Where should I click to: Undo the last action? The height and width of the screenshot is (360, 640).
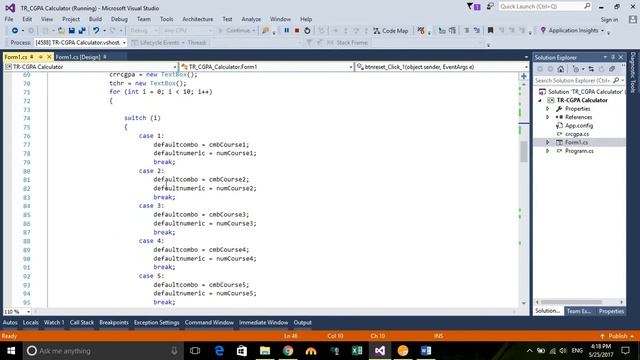[x=96, y=31]
